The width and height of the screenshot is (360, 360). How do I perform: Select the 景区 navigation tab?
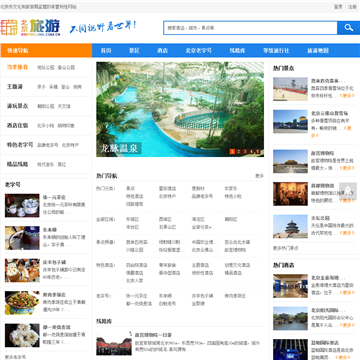[x=134, y=51]
